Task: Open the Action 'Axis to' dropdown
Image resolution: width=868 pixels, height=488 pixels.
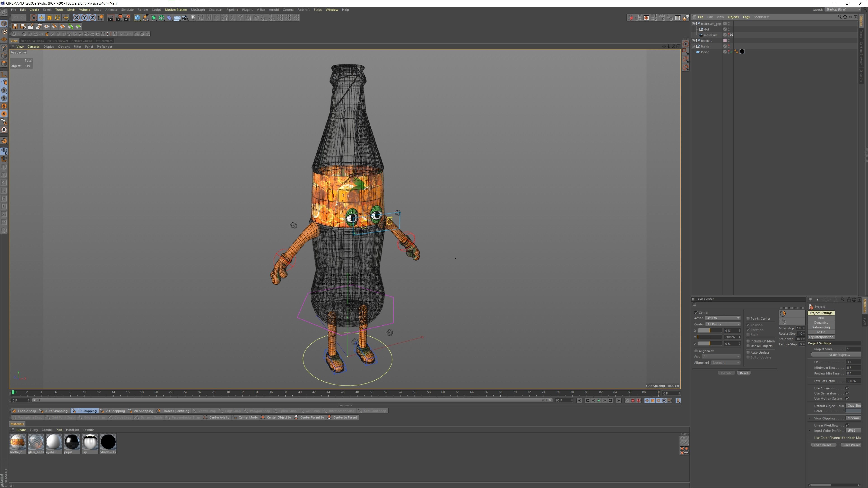Action: [x=723, y=318]
